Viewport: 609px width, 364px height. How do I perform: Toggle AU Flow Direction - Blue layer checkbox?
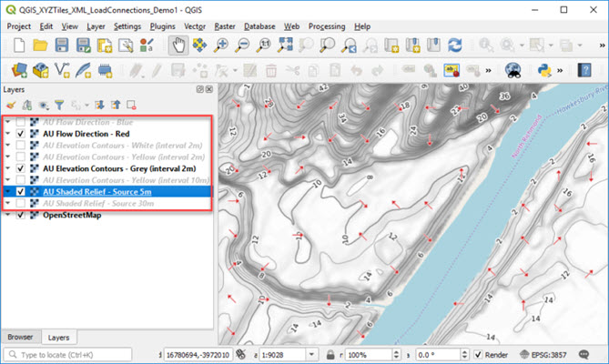(21, 122)
